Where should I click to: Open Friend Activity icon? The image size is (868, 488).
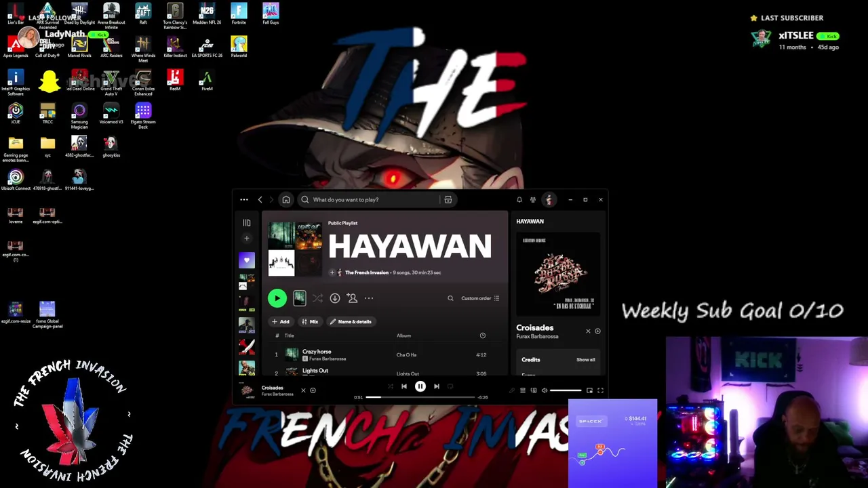(x=533, y=200)
